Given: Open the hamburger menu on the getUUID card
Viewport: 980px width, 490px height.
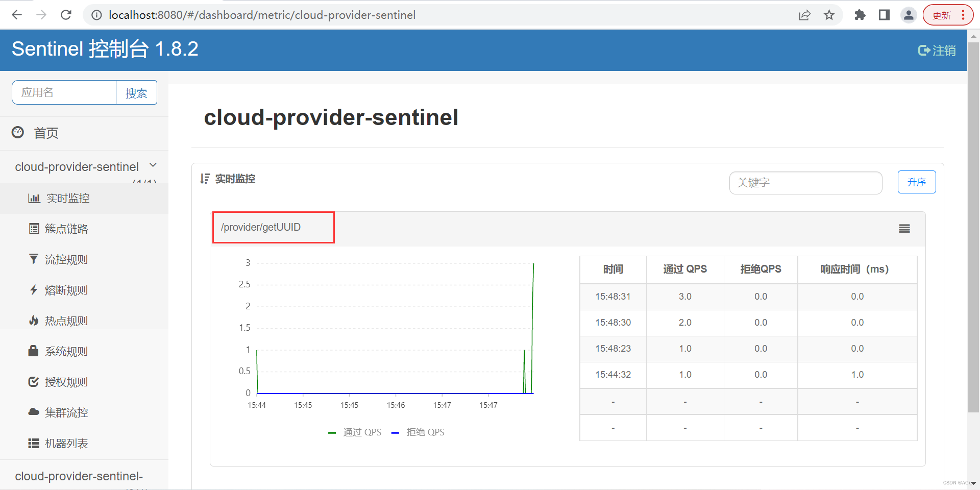Looking at the screenshot, I should pyautogui.click(x=904, y=229).
